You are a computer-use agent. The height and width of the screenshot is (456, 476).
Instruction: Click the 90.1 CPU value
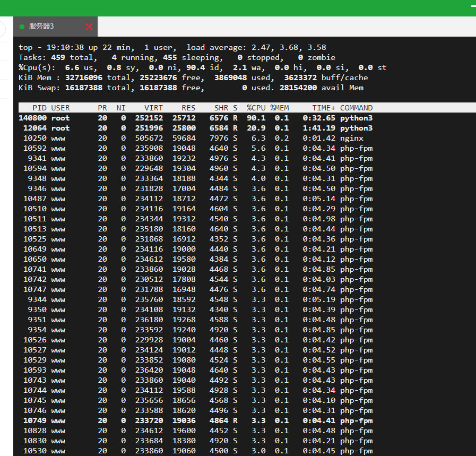click(256, 118)
